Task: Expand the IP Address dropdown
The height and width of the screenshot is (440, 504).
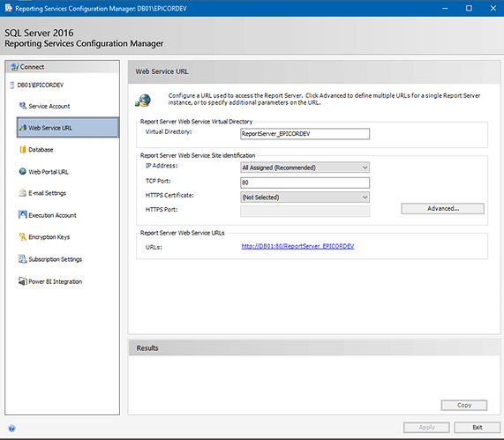Action: pyautogui.click(x=305, y=168)
